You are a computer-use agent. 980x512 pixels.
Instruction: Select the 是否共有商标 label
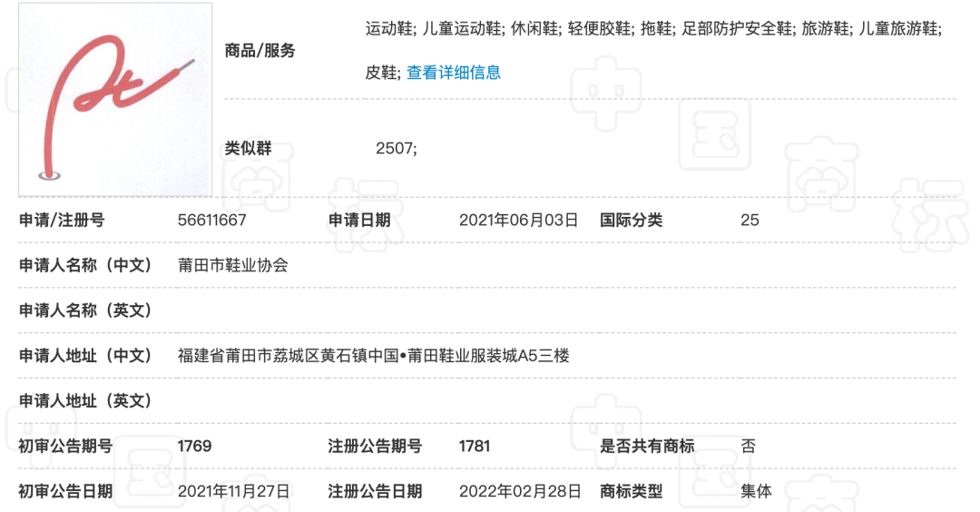pyautogui.click(x=647, y=446)
